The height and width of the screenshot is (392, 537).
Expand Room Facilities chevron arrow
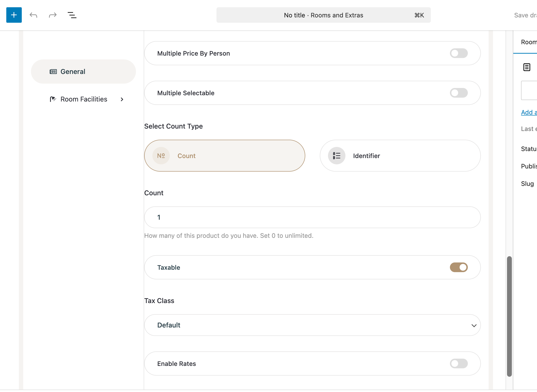122,99
